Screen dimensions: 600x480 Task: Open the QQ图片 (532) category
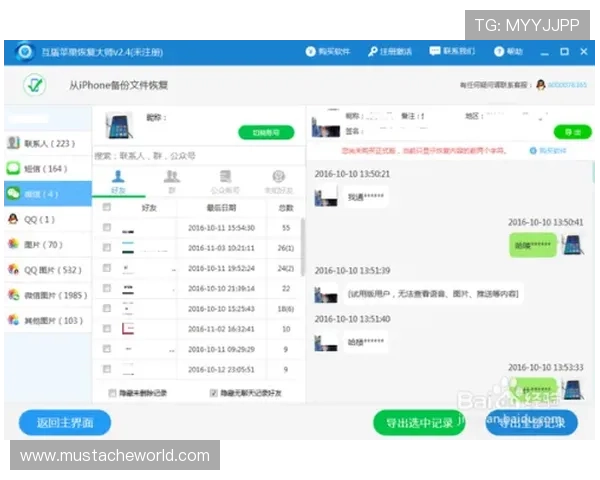pyautogui.click(x=48, y=270)
